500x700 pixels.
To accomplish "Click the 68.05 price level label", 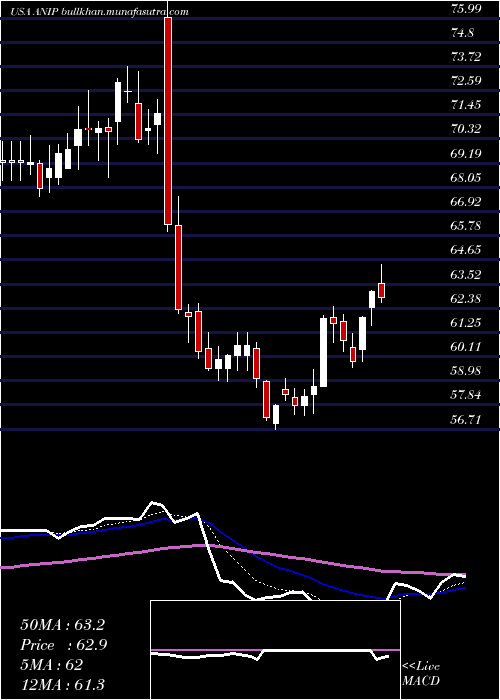I will click(x=465, y=178).
